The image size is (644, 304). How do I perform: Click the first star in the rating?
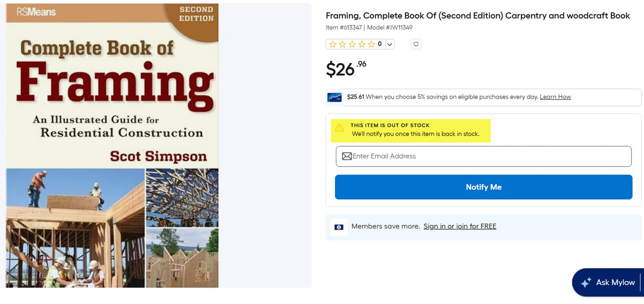(x=333, y=44)
